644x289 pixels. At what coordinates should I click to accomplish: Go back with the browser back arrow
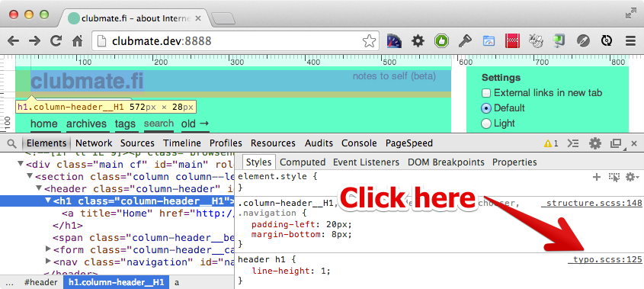(13, 40)
